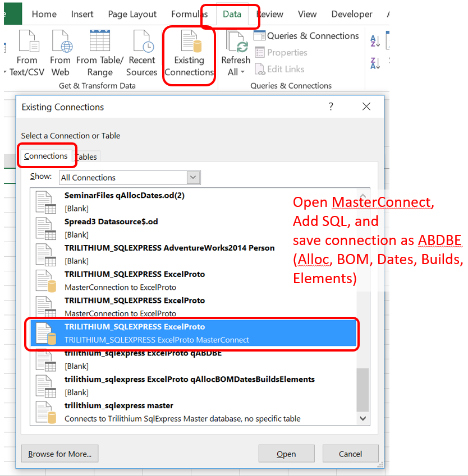This screenshot has height=476, width=468.
Task: Click Browse for More button
Action: tap(59, 454)
